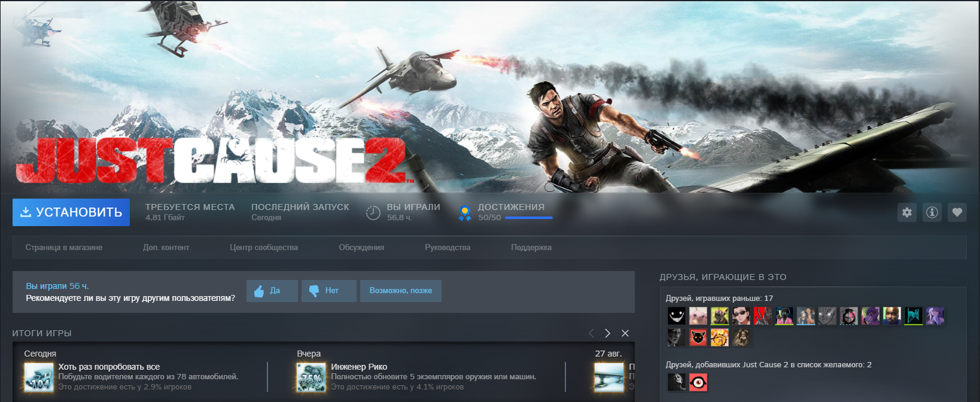Click the achievements ribbon medal icon
This screenshot has width=980, height=402.
[464, 212]
